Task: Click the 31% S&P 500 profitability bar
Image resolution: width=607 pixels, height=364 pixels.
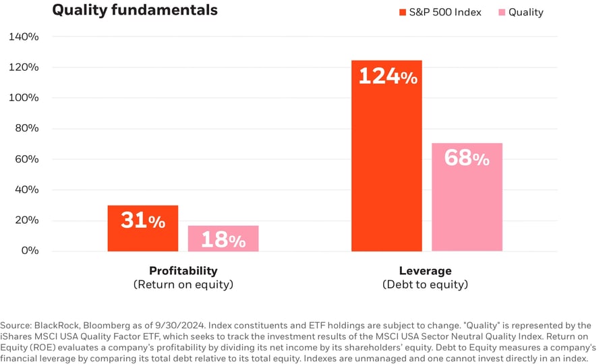Action: (x=143, y=229)
